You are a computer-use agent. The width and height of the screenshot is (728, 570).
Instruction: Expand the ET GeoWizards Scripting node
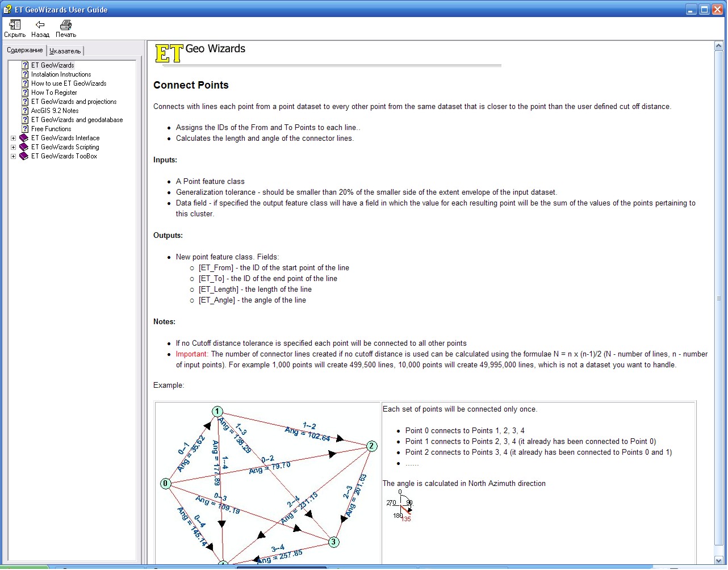[14, 147]
